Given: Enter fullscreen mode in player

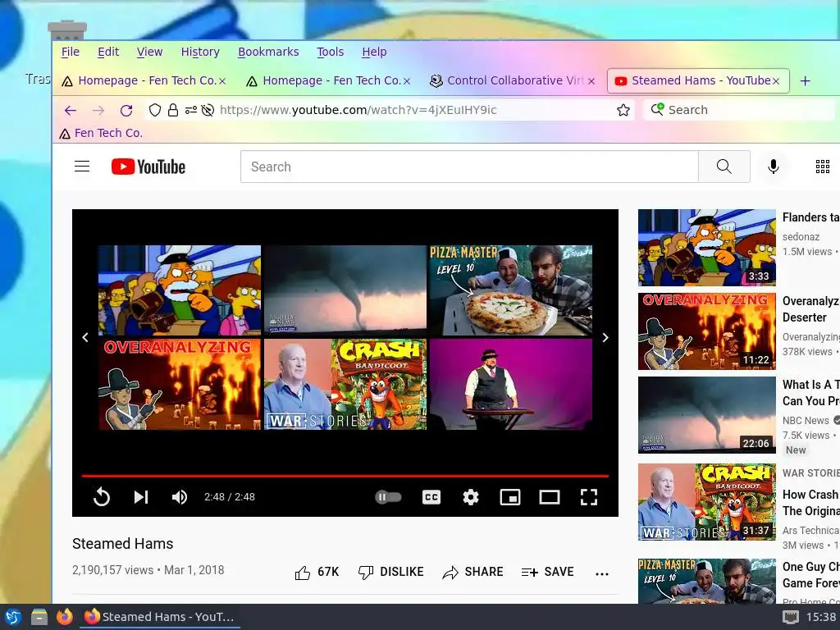Looking at the screenshot, I should [x=589, y=497].
